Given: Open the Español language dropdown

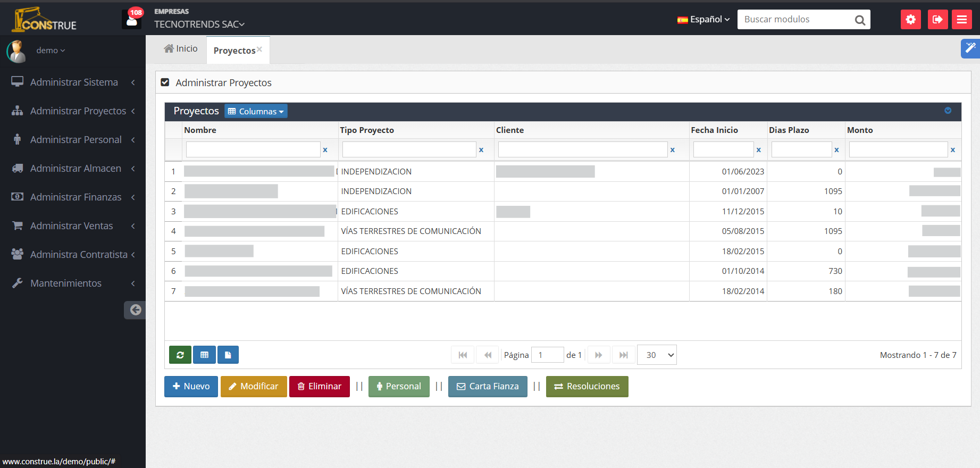Looking at the screenshot, I should (703, 20).
